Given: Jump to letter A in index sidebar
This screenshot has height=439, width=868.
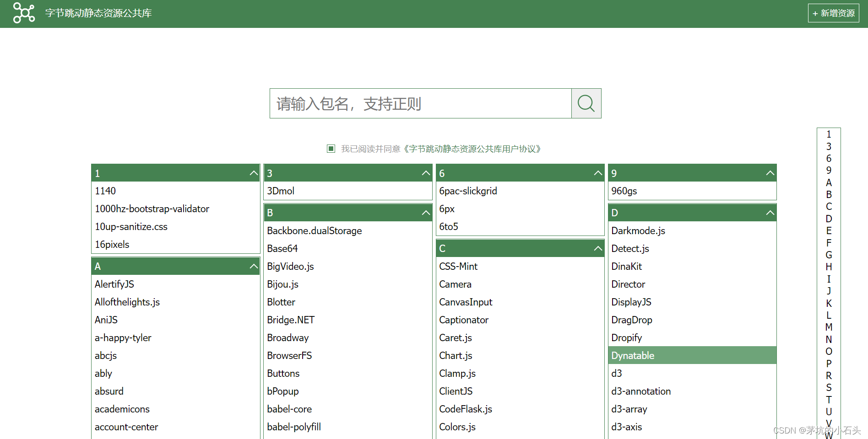Looking at the screenshot, I should [829, 182].
